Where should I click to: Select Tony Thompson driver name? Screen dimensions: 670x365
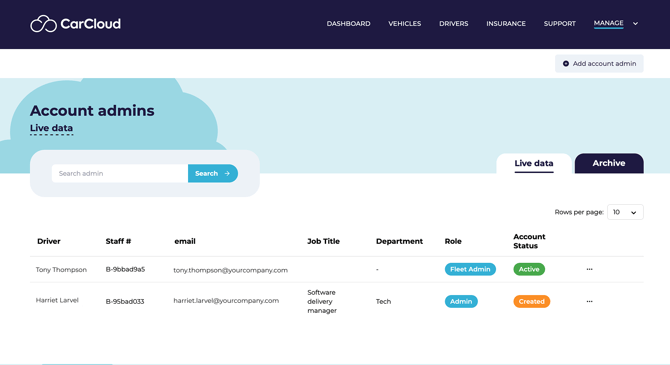[x=61, y=270]
